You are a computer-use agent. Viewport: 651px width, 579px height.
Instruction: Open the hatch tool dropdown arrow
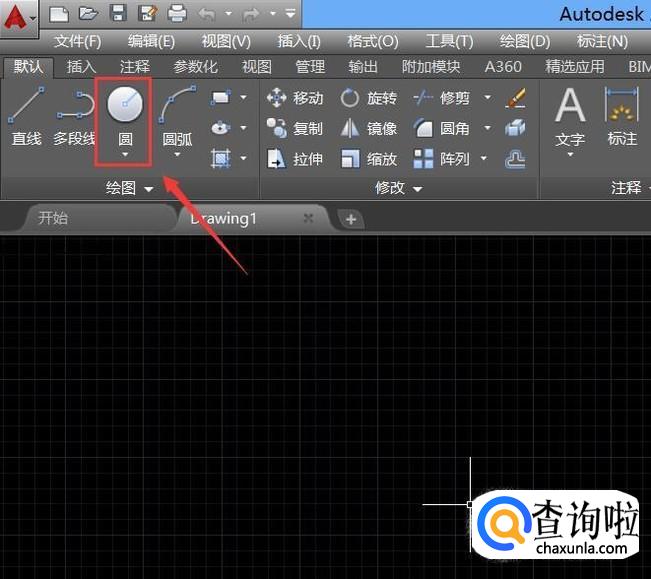[x=243, y=158]
